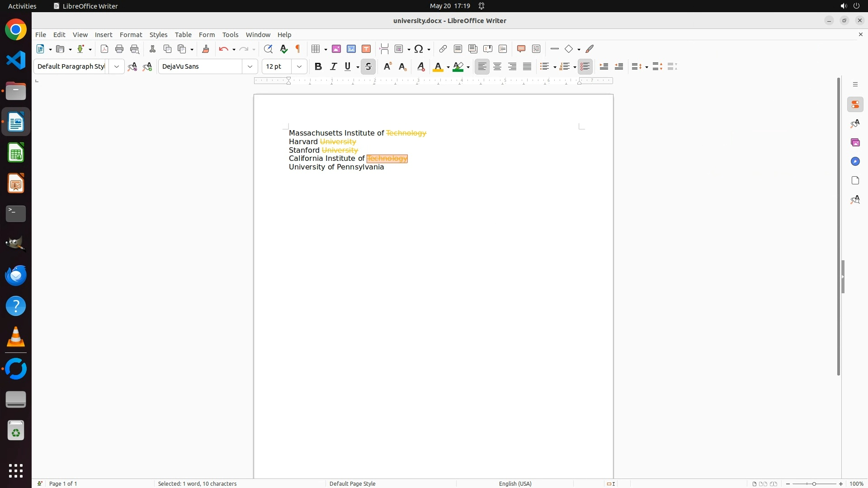
Task: Expand the font name dropdown
Action: [250, 67]
